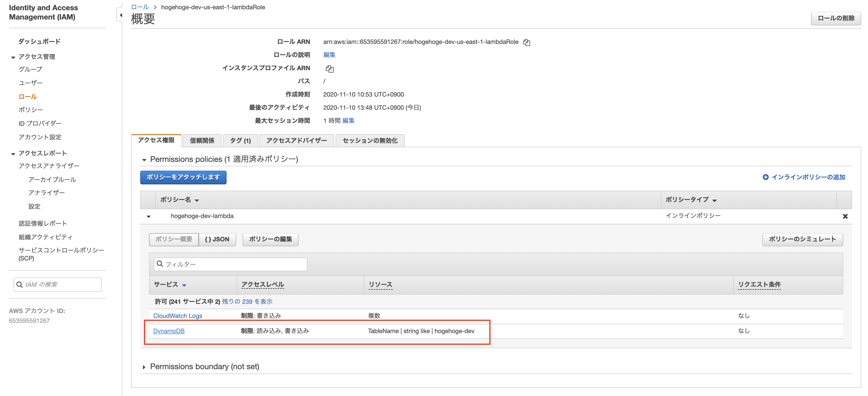
Task: Collapse the Permissions policies section
Action: 144,159
